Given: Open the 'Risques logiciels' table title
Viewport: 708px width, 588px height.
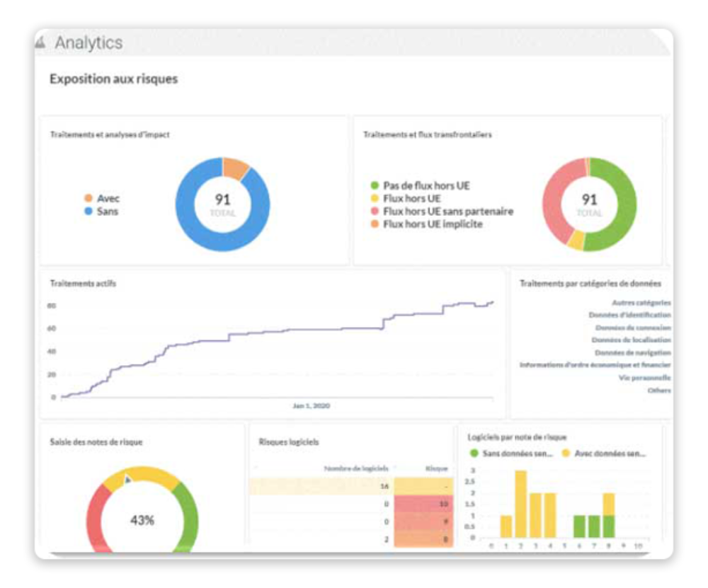Looking at the screenshot, I should click(289, 442).
